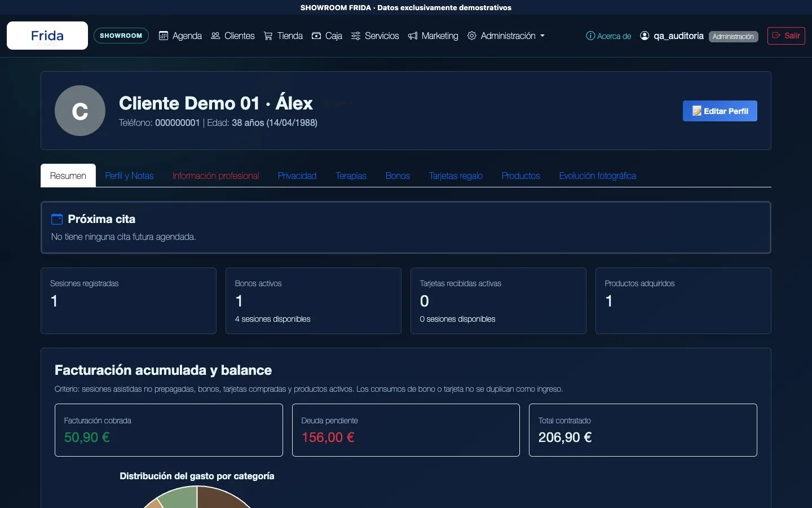Click "No tiene ninguna cita futura agendada."
This screenshot has width=812, height=508.
click(123, 237)
